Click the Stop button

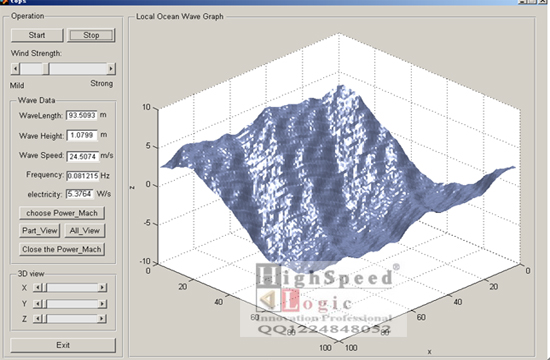click(91, 35)
